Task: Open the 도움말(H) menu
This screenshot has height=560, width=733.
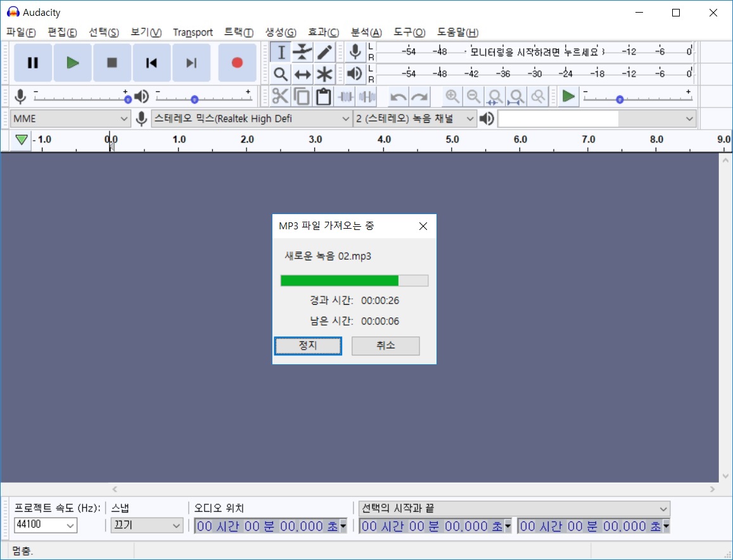Action: pos(457,32)
